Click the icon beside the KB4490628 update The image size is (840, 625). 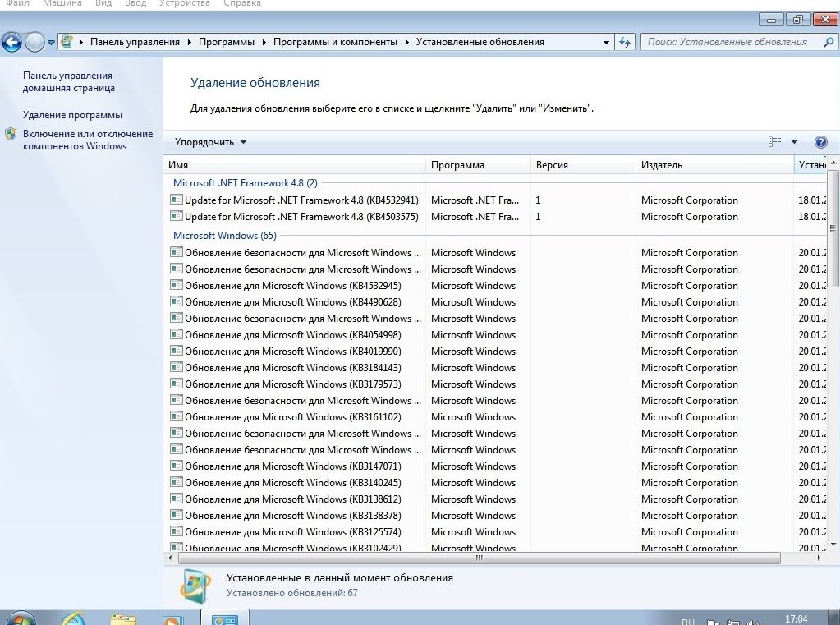tap(176, 301)
